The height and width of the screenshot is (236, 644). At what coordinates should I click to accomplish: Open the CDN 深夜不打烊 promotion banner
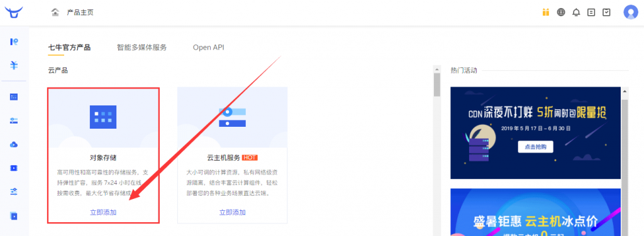click(535, 133)
